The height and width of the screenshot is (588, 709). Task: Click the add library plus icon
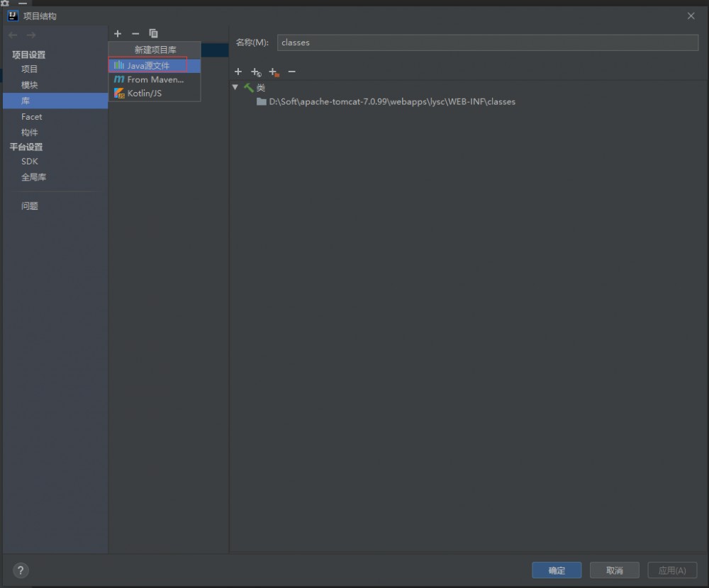coord(118,34)
